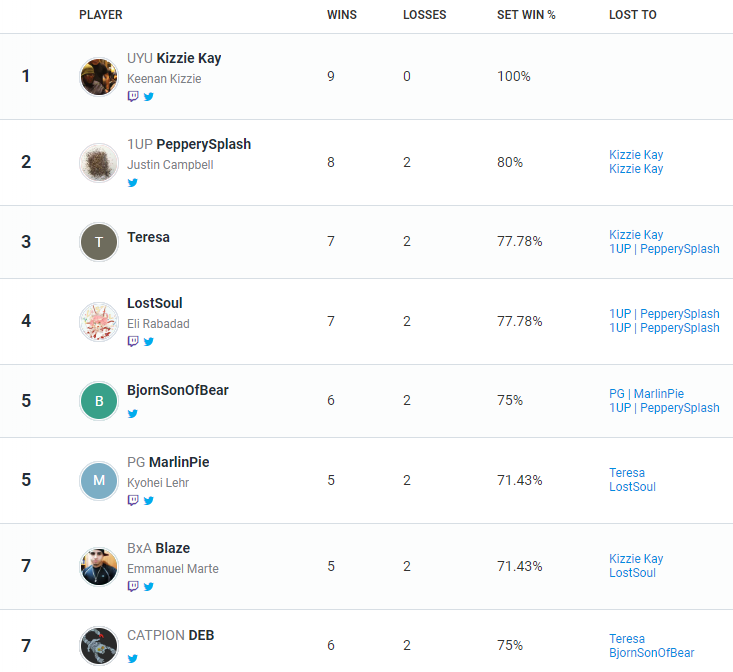This screenshot has height=672, width=733.
Task: Open Teresa link in MarlinPie's Lost To
Action: (626, 472)
